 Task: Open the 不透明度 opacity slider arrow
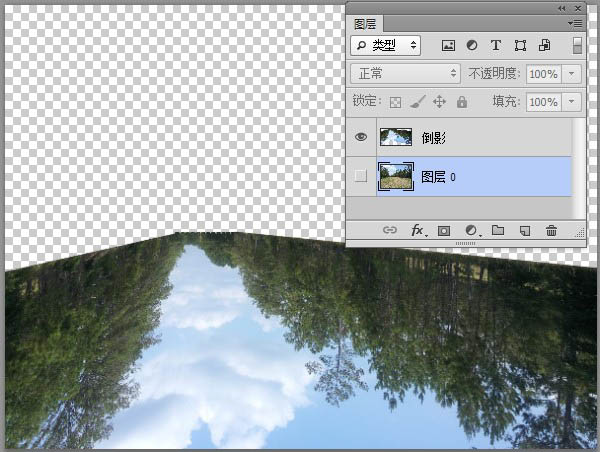(572, 74)
